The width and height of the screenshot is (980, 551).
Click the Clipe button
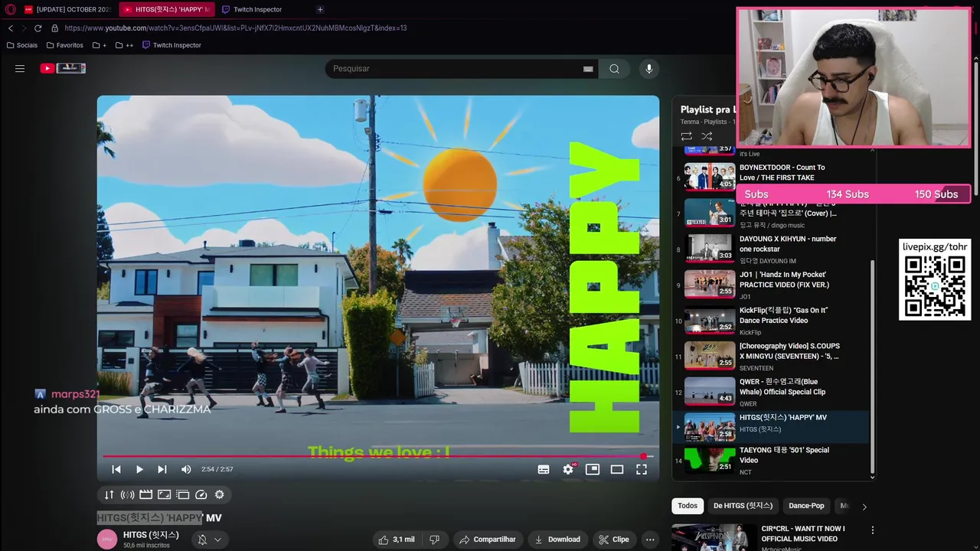point(614,540)
